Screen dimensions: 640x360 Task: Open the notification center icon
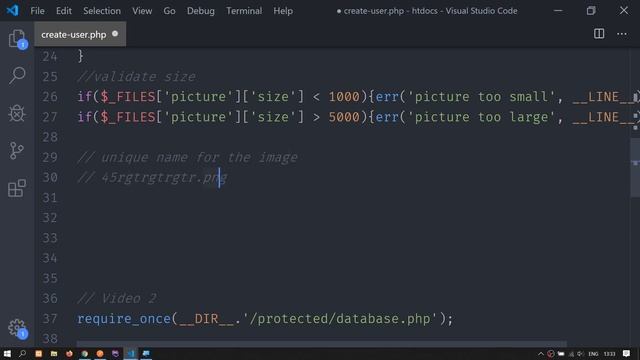tap(627, 353)
